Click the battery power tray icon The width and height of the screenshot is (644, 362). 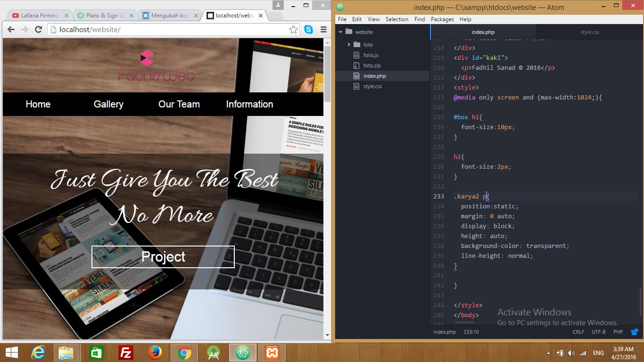tap(560, 353)
